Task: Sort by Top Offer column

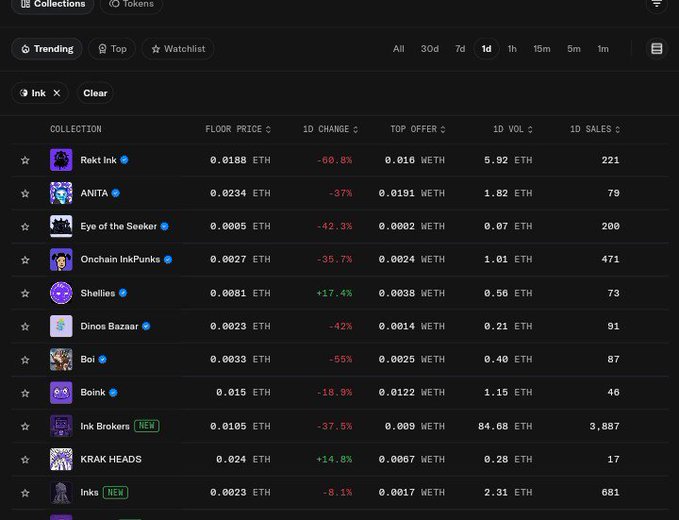Action: pos(417,129)
